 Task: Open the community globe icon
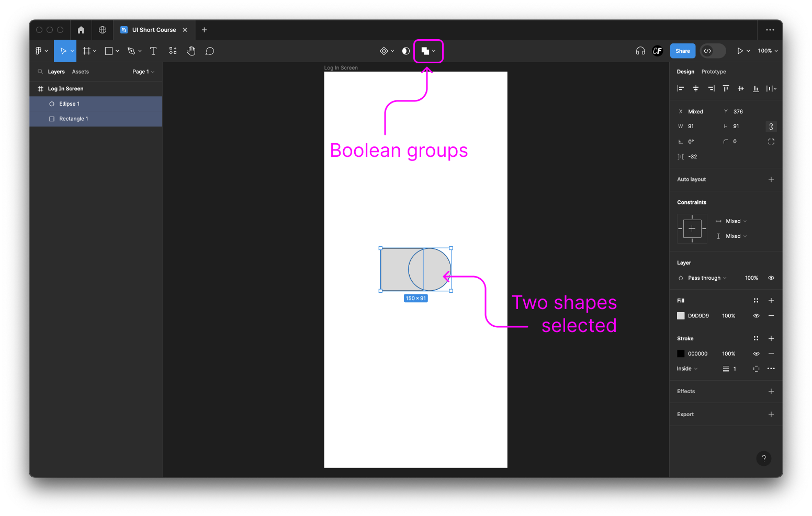click(103, 30)
